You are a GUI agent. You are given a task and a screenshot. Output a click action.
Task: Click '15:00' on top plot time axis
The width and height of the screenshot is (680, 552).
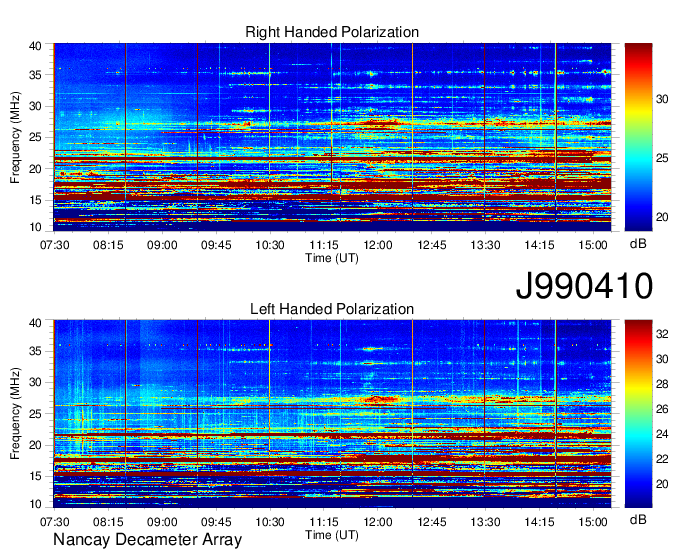point(593,245)
